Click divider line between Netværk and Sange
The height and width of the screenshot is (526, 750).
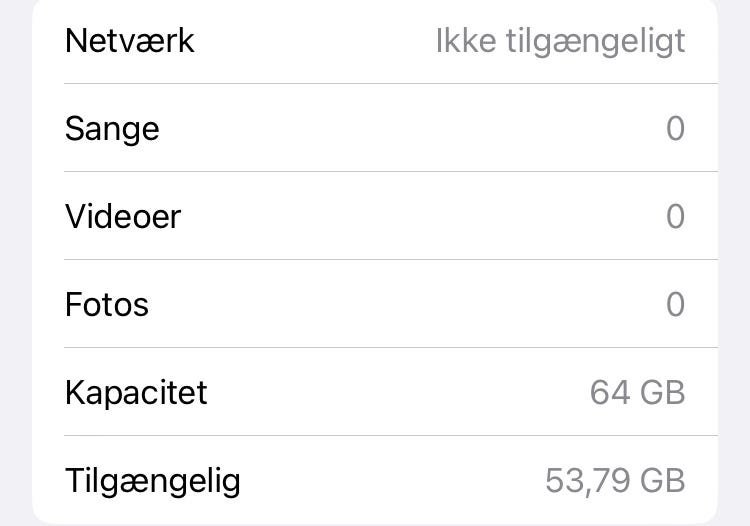(390, 84)
